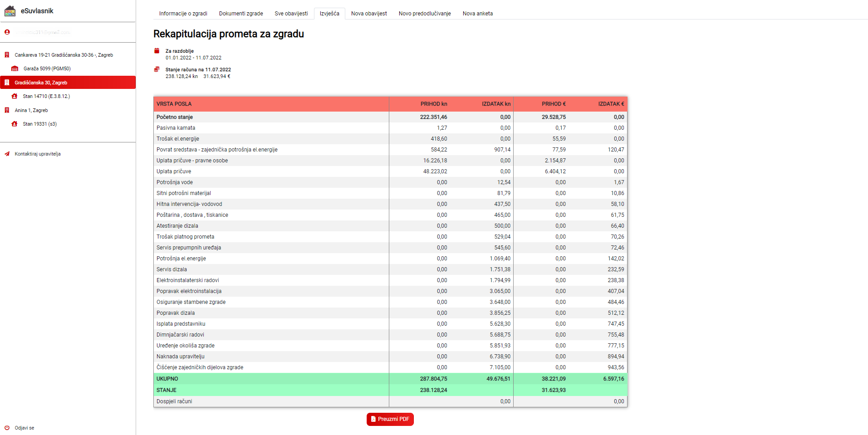Download report with Preuzmi PDF button
Viewport: 868px width, 435px height.
click(390, 419)
